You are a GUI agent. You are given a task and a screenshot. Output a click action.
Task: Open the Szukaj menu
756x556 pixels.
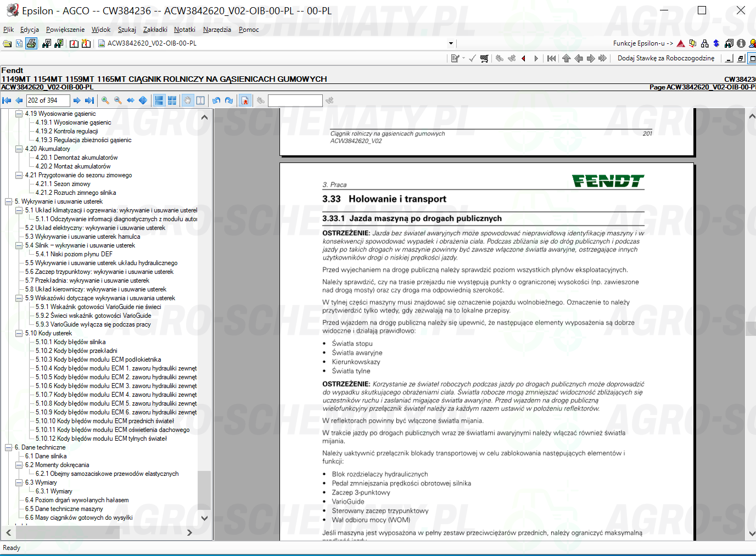click(127, 30)
